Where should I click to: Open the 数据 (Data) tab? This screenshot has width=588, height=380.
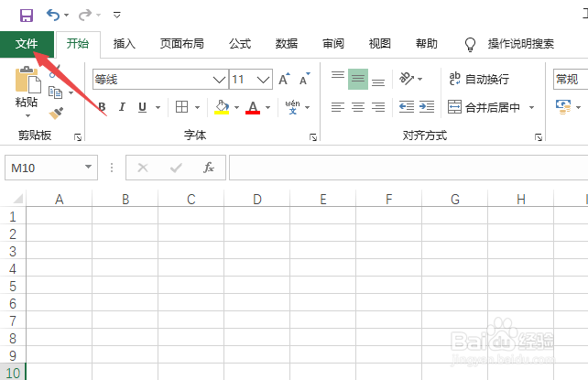coord(287,44)
